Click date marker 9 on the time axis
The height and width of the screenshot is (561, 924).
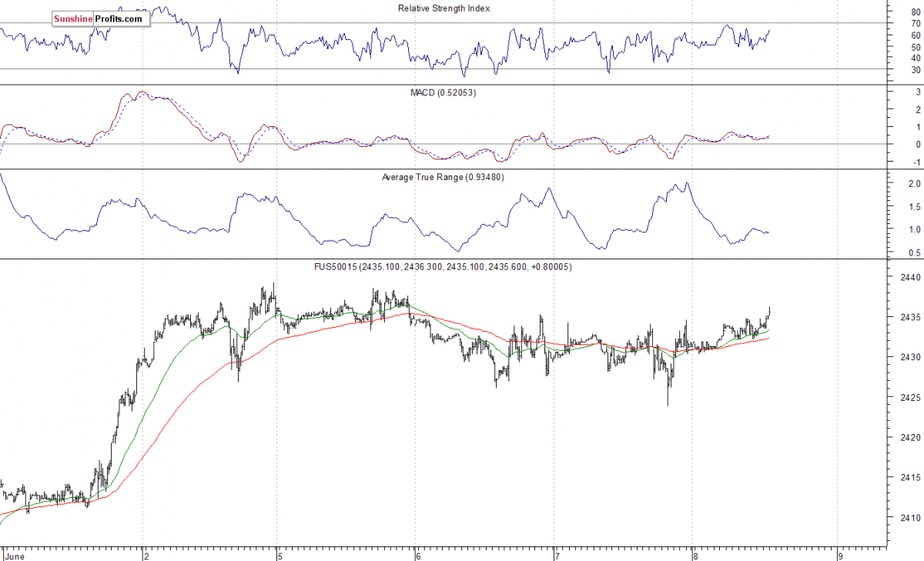[840, 554]
